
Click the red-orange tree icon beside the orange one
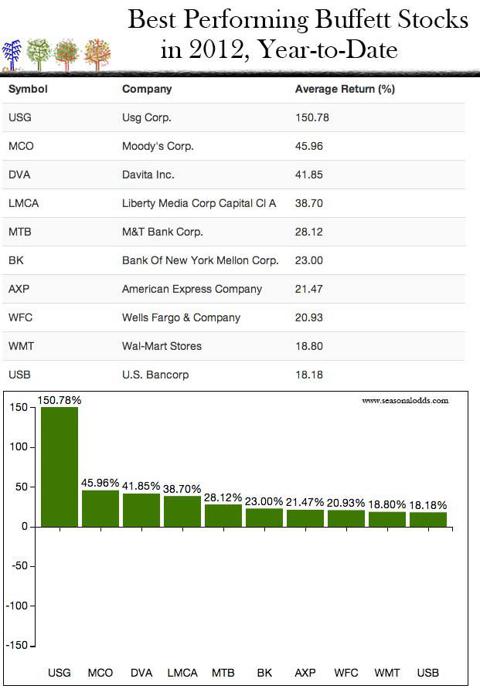pos(67,55)
